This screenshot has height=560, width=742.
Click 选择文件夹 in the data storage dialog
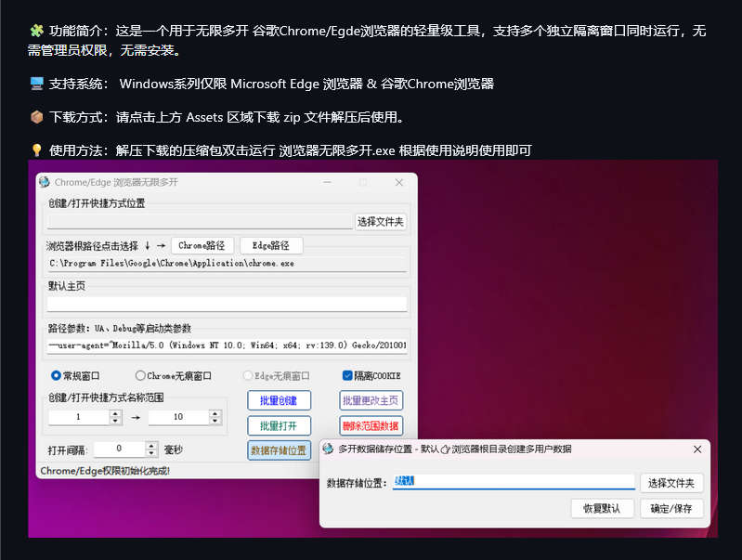click(x=671, y=483)
